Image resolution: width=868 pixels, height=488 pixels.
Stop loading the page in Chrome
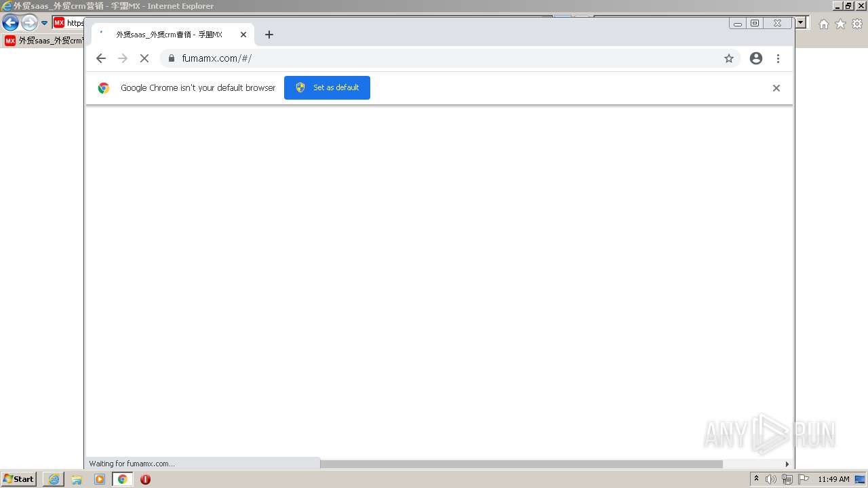(144, 58)
